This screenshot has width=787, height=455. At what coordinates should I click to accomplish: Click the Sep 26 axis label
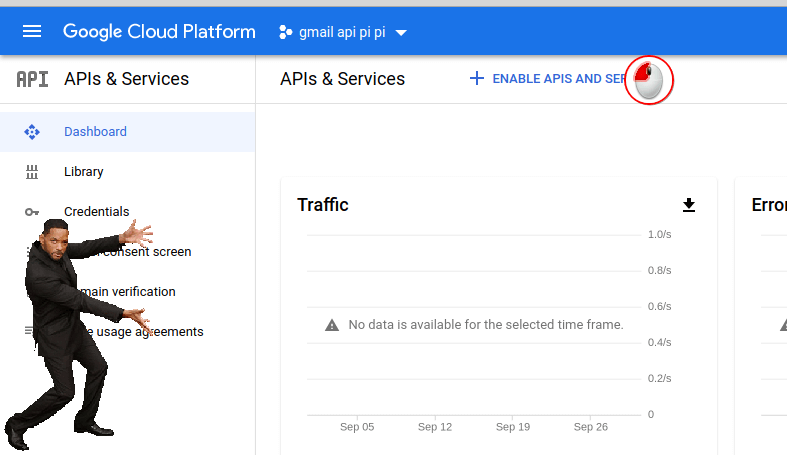pos(591,427)
